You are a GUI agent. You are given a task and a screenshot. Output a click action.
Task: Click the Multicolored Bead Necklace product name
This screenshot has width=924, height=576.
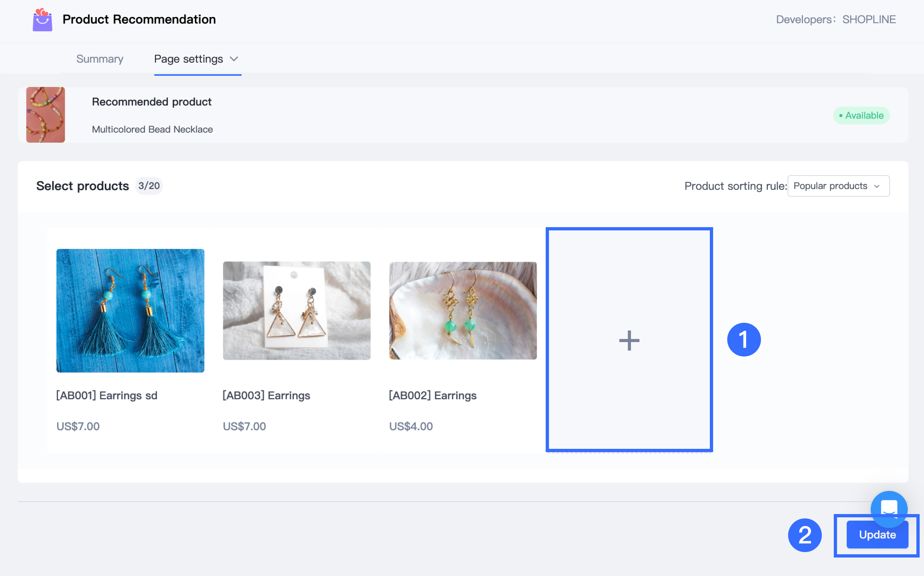[152, 130]
